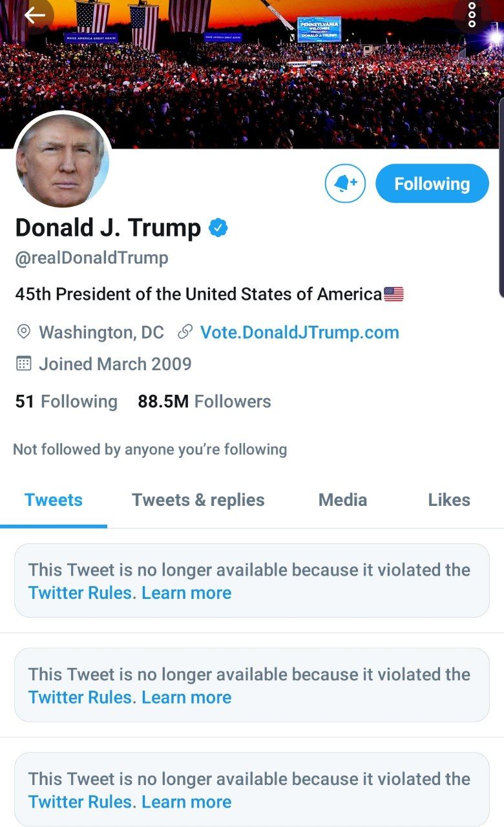The image size is (504, 827).
Task: Open the profile avatar photo
Action: click(62, 160)
